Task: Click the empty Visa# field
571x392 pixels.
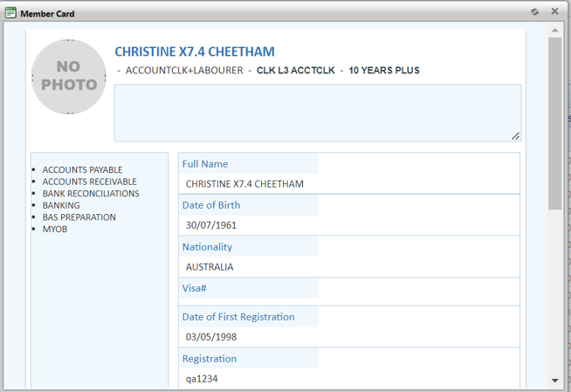Action: (x=349, y=297)
